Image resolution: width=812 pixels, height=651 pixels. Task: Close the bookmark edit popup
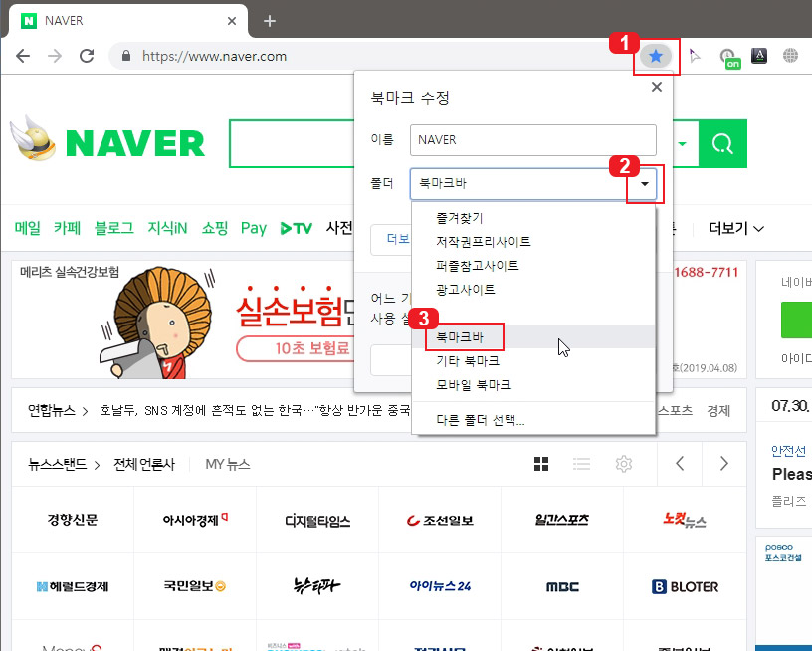click(x=656, y=87)
